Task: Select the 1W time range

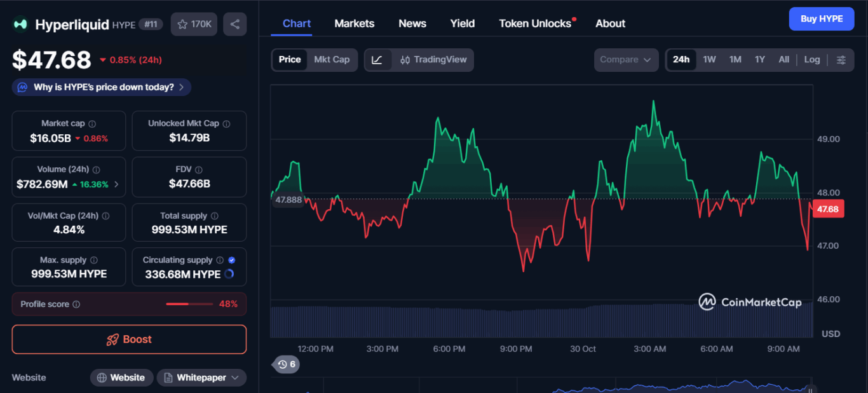Action: pos(709,60)
